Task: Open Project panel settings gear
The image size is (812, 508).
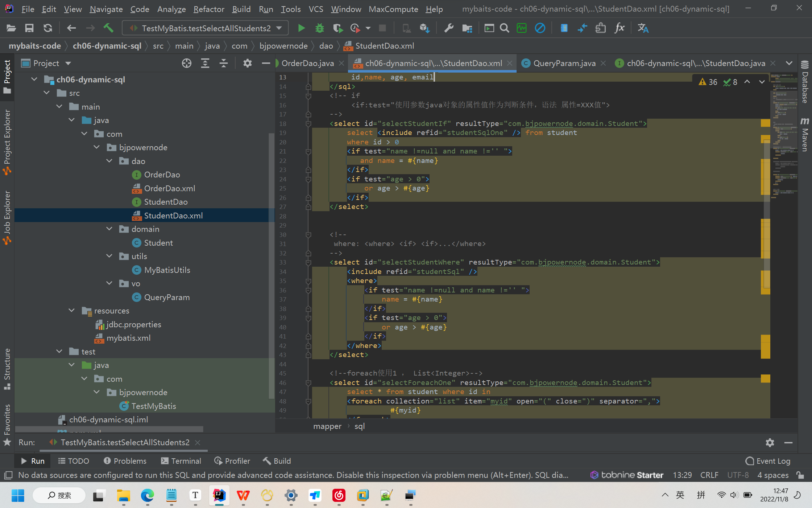Action: tap(247, 63)
